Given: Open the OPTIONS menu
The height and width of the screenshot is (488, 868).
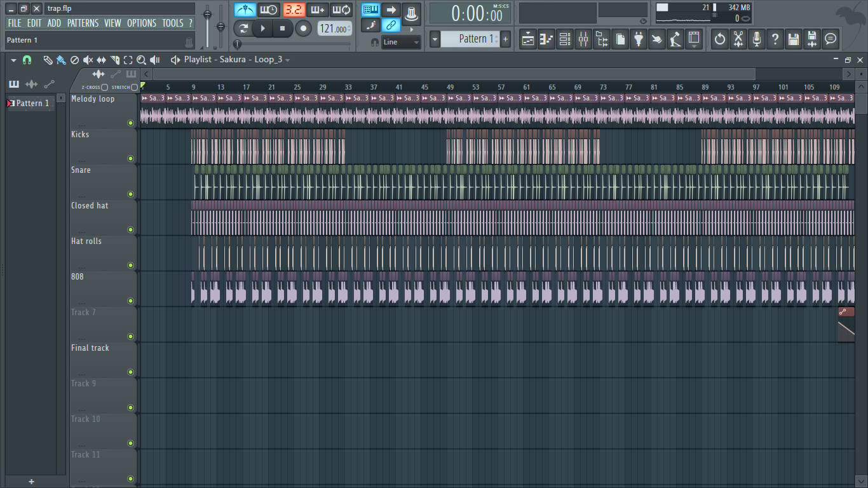Looking at the screenshot, I should (142, 23).
